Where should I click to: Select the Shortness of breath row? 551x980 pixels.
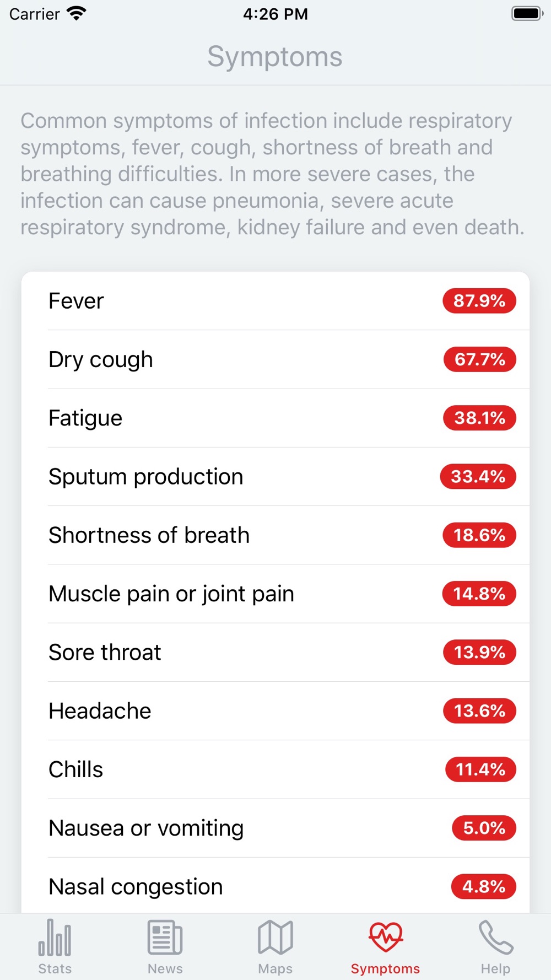coord(275,535)
